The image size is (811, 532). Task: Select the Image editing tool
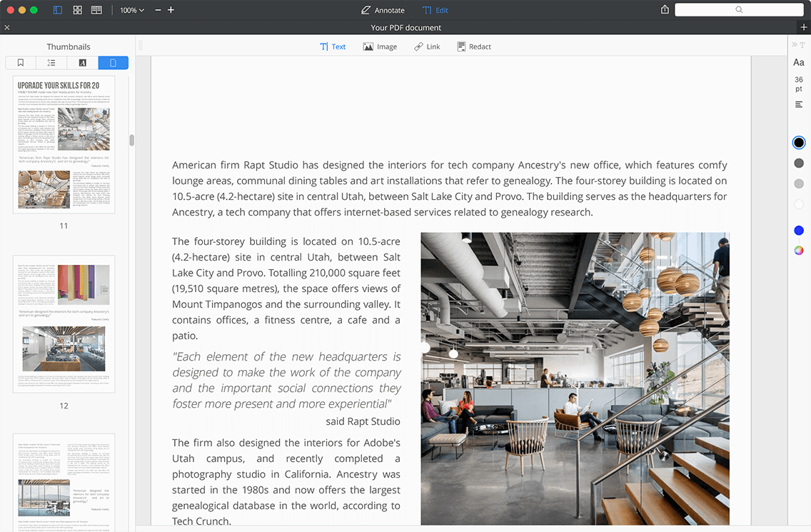point(380,46)
